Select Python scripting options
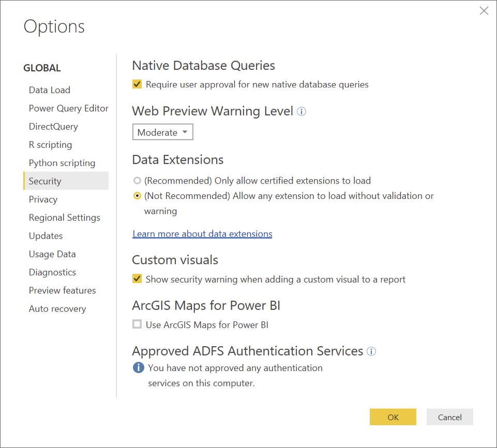This screenshot has height=448, width=497. tap(62, 163)
